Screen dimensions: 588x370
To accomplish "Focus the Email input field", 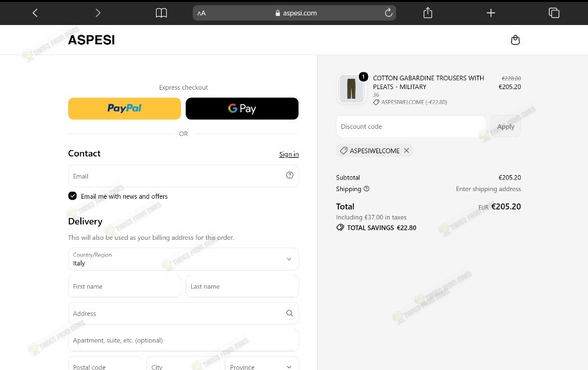I will coord(184,176).
